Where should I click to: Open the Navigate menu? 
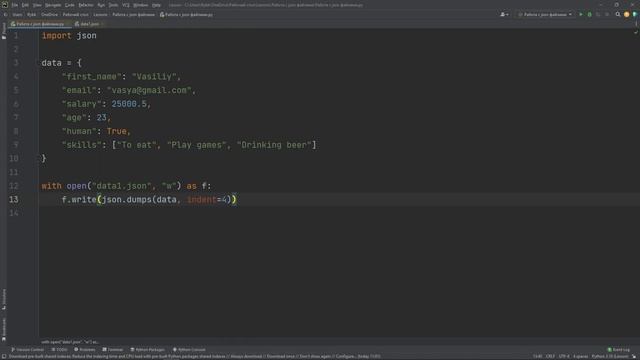tap(53, 5)
